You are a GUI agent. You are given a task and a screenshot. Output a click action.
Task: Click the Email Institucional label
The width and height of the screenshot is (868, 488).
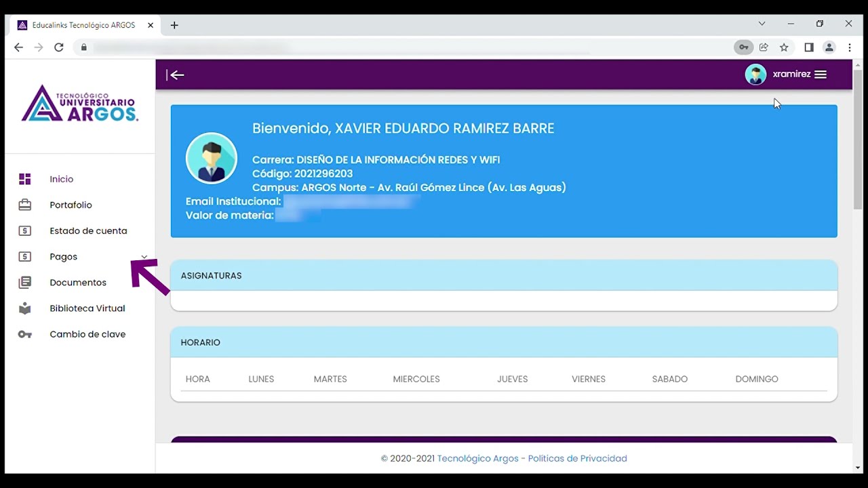[x=233, y=201]
